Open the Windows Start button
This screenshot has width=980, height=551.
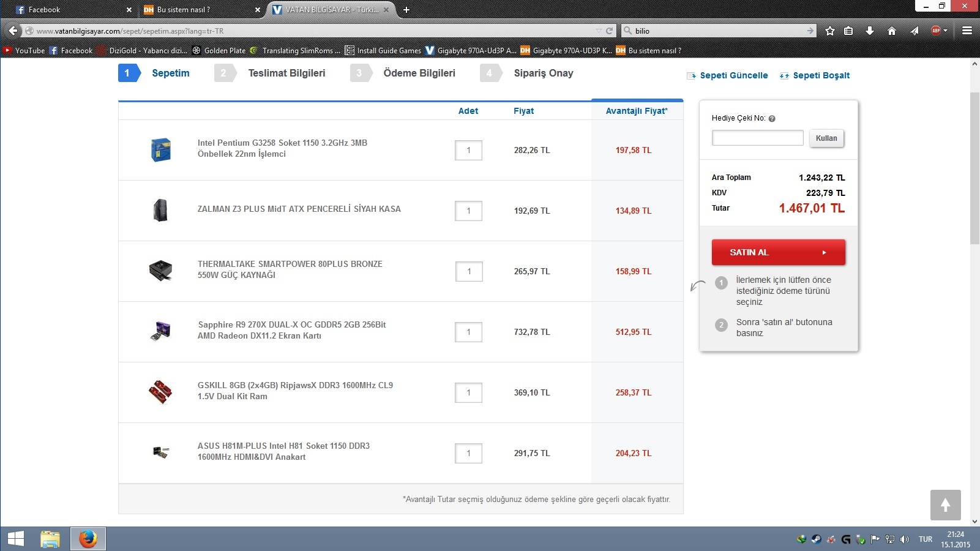(x=16, y=539)
